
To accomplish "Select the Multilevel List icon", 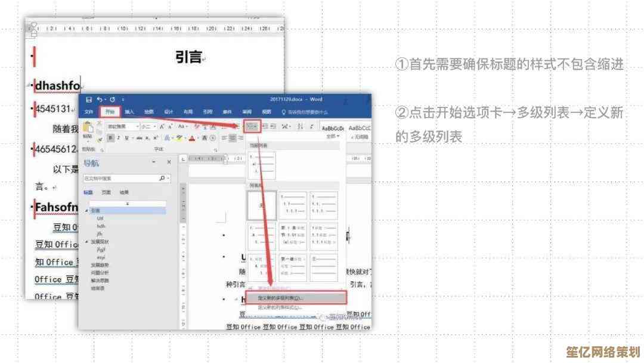I will tap(252, 127).
